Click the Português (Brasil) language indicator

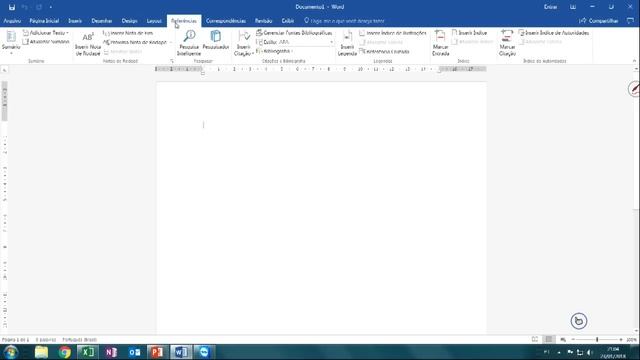tap(80, 340)
